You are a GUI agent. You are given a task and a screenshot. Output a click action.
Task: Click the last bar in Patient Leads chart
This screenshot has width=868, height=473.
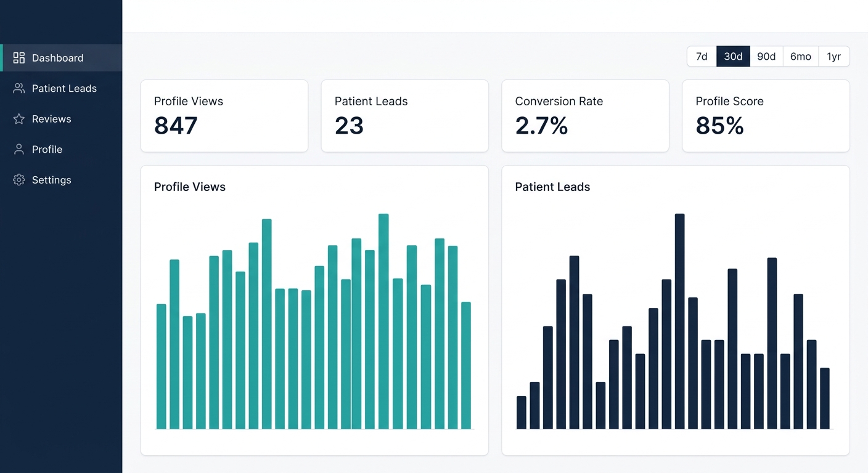pos(825,398)
